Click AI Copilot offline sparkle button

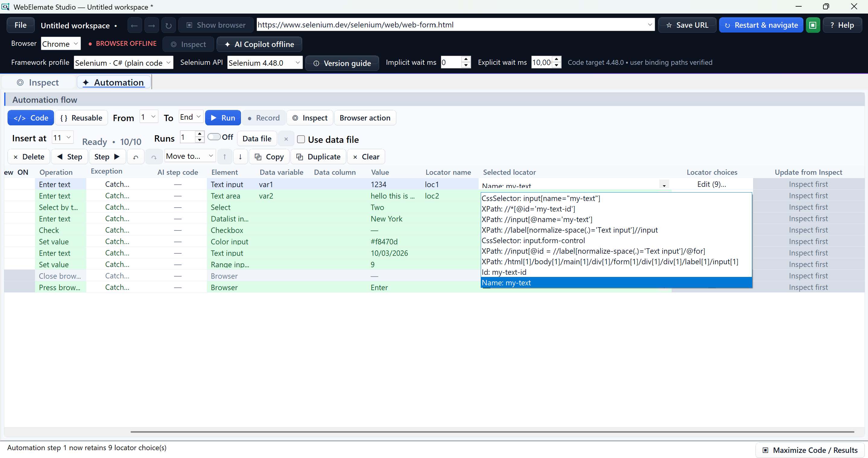(x=259, y=44)
